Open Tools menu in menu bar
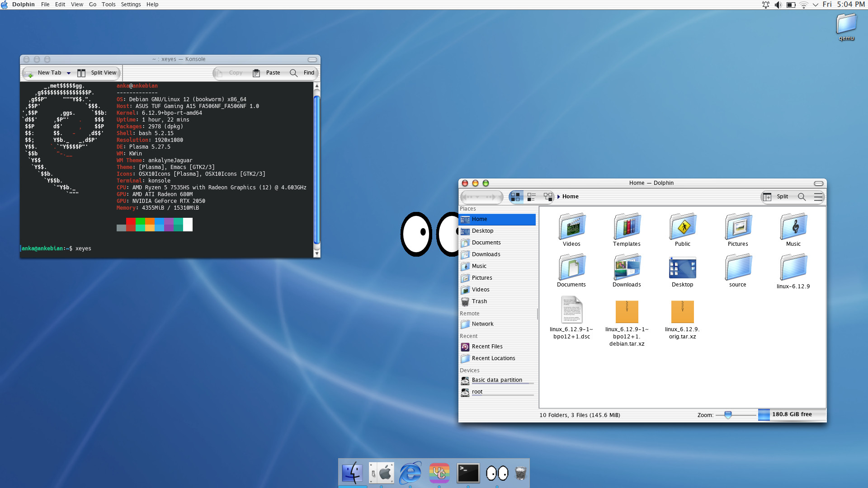The width and height of the screenshot is (868, 488). [108, 5]
